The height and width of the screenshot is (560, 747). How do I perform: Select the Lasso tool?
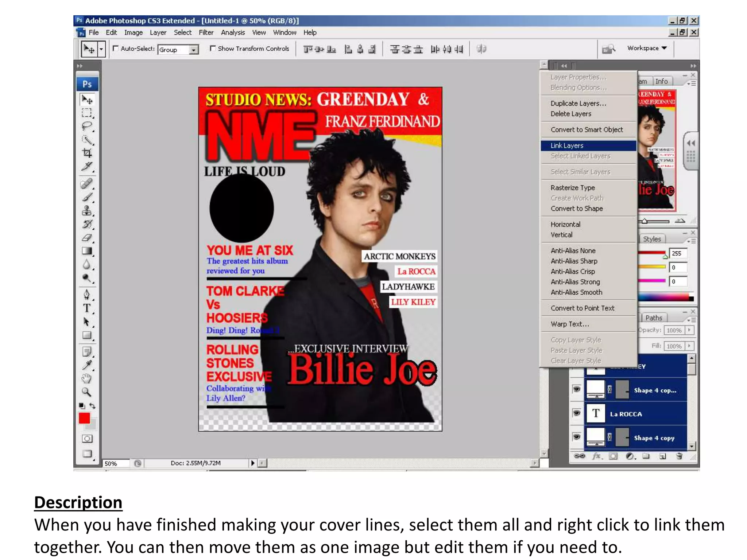[x=87, y=127]
